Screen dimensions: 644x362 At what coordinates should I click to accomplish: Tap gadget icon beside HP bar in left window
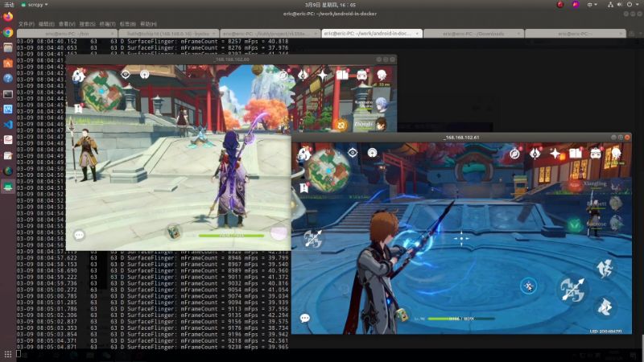[173, 232]
